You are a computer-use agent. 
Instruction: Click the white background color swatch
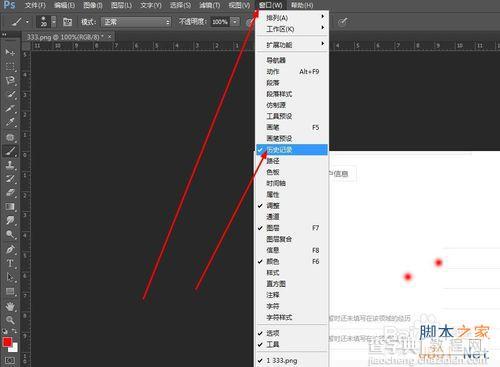(14, 348)
